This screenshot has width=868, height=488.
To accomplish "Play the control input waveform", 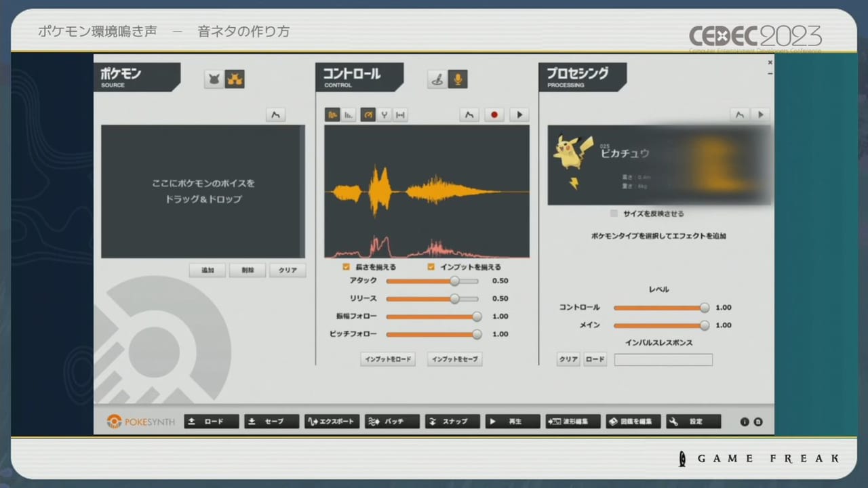I will pyautogui.click(x=519, y=115).
